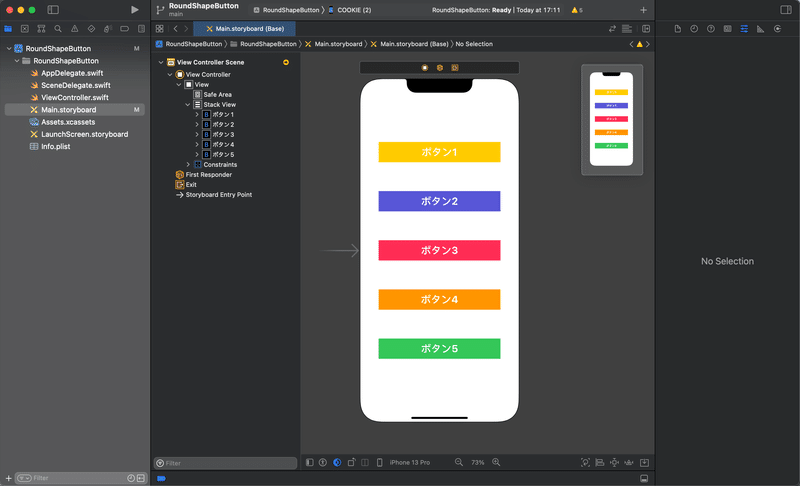Viewport: 800px width, 486px height.
Task: Expand ボタン1 in document outline
Action: coord(197,115)
